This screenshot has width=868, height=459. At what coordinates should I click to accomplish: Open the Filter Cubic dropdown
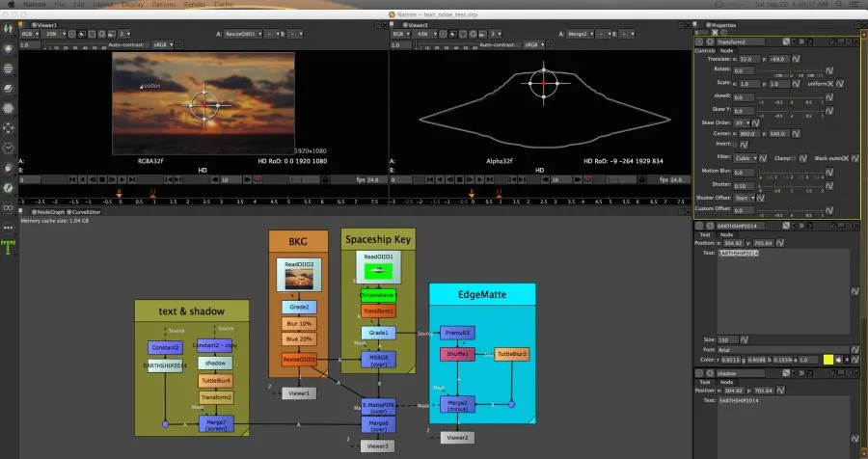pyautogui.click(x=746, y=158)
